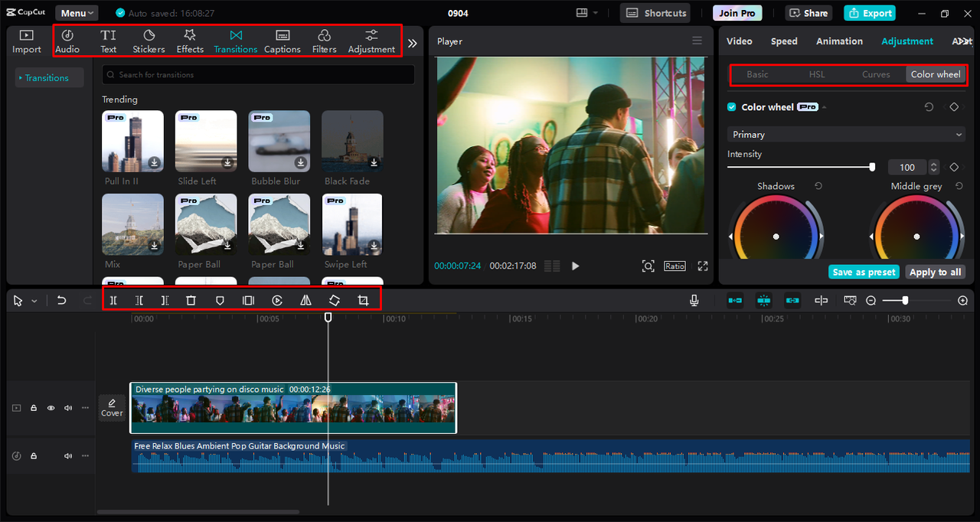Open the Text tool panel
Viewport: 980px width, 522px height.
[x=109, y=41]
